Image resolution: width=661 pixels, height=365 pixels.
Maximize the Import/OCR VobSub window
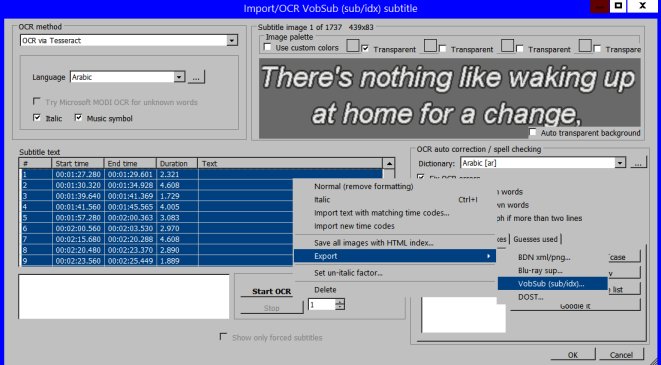(618, 6)
